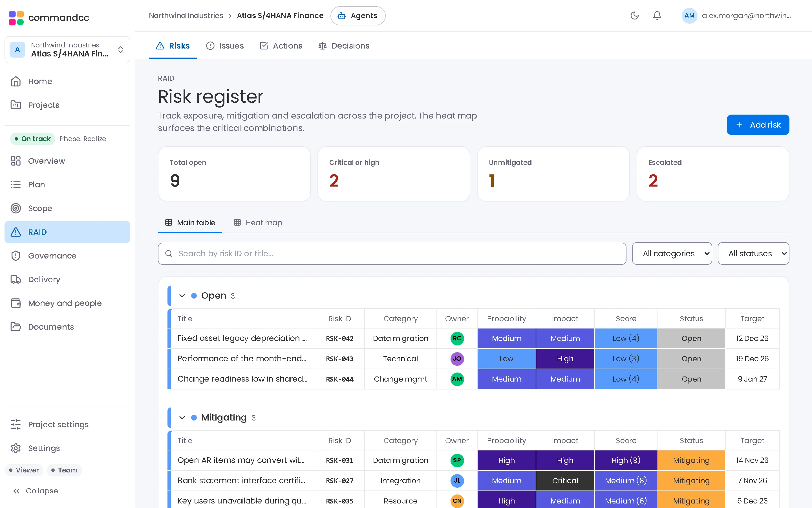This screenshot has width=812, height=508.
Task: Click AM owner avatar for RSK-044
Action: point(457,379)
